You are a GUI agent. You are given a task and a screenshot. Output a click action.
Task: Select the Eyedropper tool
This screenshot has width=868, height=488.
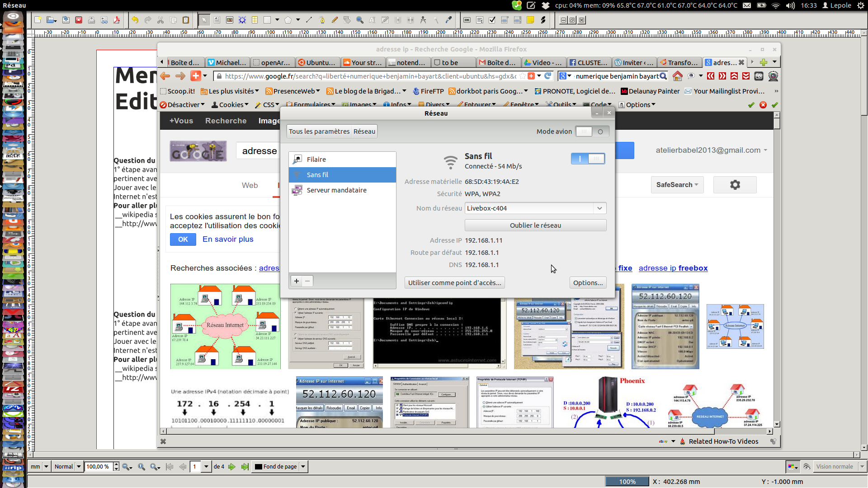448,20
